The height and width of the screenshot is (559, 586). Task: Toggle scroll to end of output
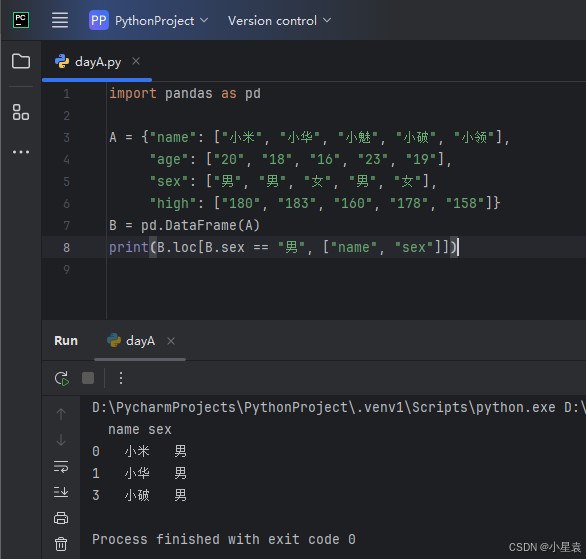tap(61, 492)
